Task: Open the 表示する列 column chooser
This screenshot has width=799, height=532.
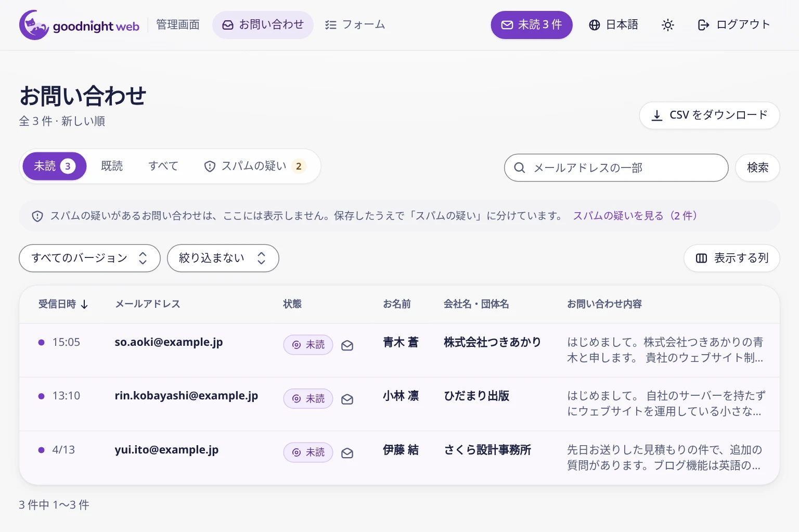Action: (731, 258)
